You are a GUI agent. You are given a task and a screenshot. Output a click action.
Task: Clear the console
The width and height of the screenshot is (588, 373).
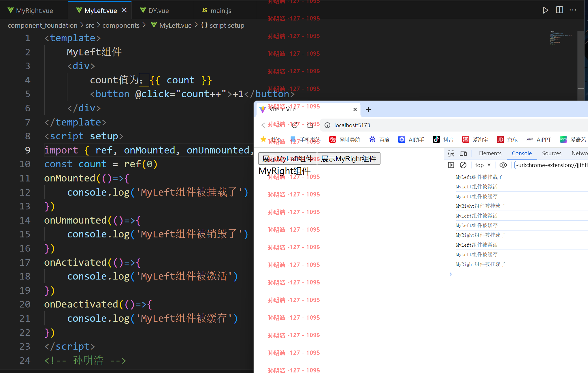(x=463, y=165)
